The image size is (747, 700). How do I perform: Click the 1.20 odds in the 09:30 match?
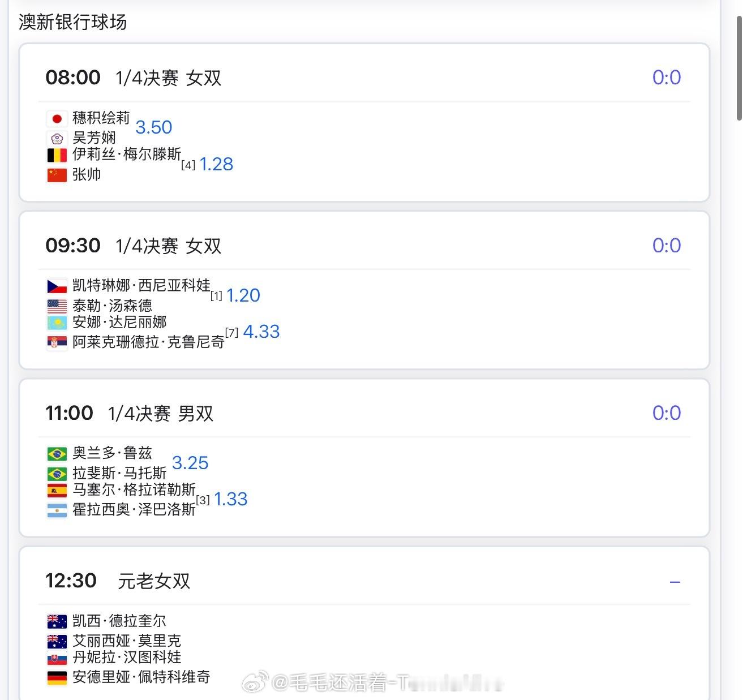[x=243, y=295]
